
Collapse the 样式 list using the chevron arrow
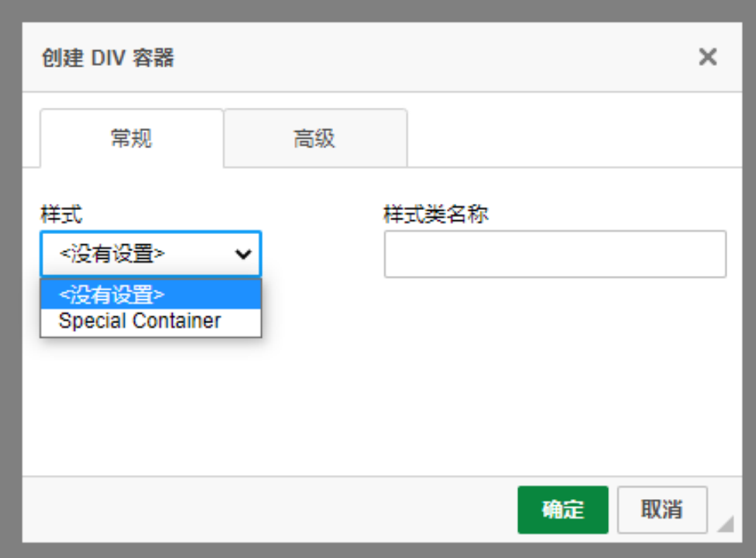[x=243, y=254]
